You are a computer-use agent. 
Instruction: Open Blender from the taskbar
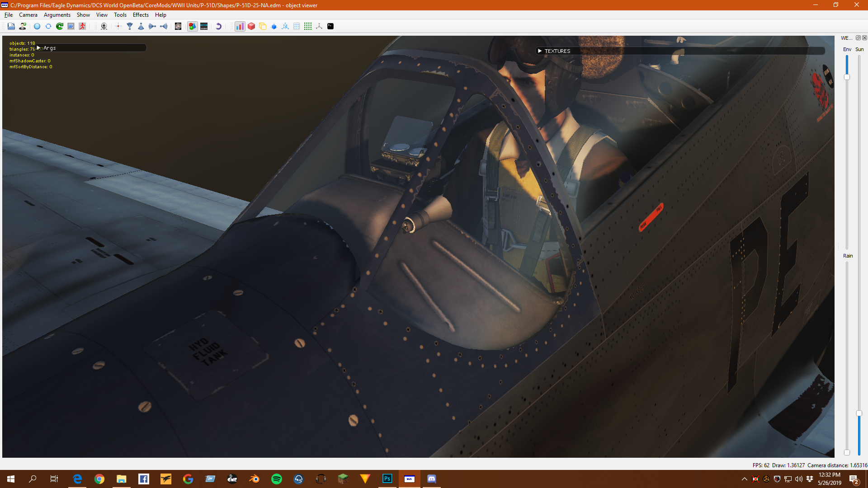tap(255, 479)
